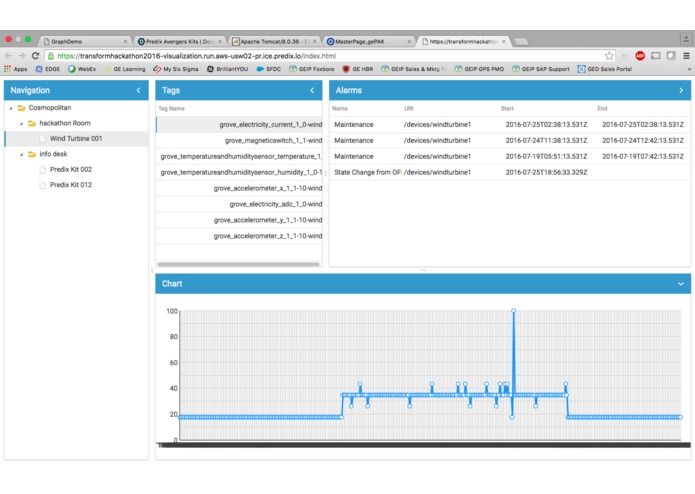Select grove_electricity_current_1_0 tag row
Screen dimensions: 695x494
click(x=239, y=125)
